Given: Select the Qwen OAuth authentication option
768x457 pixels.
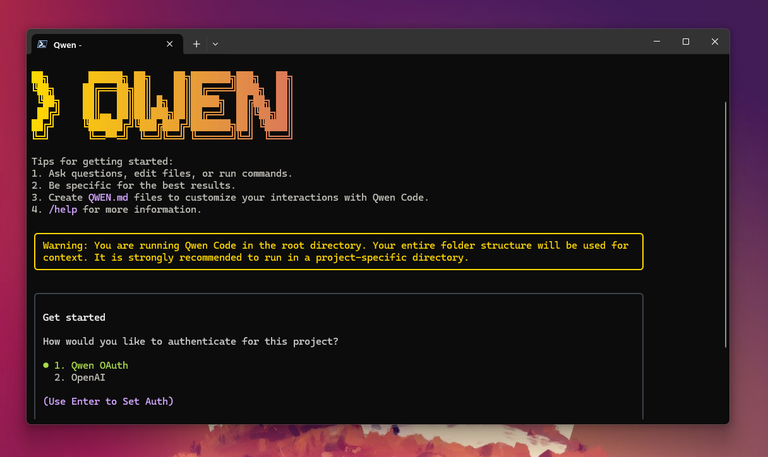Looking at the screenshot, I should click(86, 365).
